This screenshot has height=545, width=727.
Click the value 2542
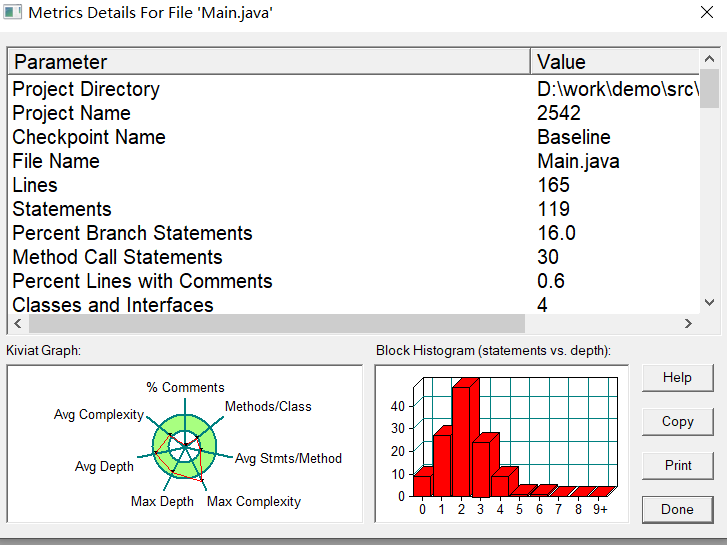(559, 113)
